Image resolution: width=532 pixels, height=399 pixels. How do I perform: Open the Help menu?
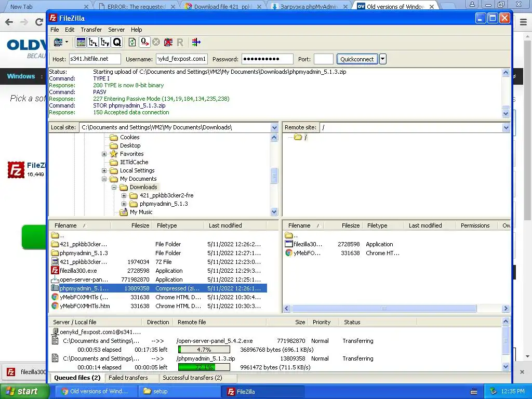137,30
